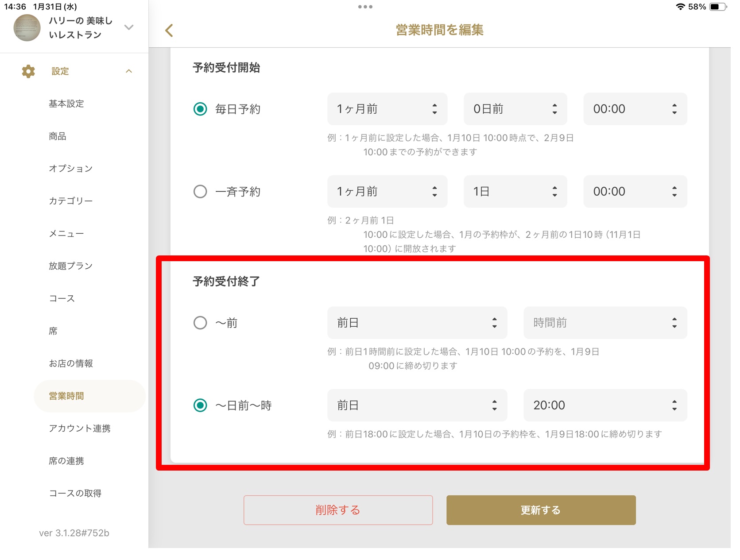Image resolution: width=740 pixels, height=560 pixels.
Task: Click the 更新する button
Action: pos(540,510)
